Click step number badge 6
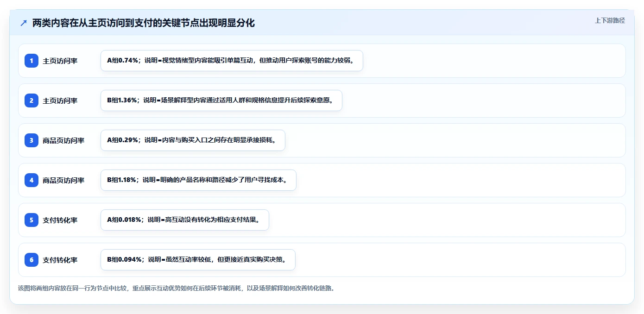This screenshot has width=644, height=314. (32, 260)
